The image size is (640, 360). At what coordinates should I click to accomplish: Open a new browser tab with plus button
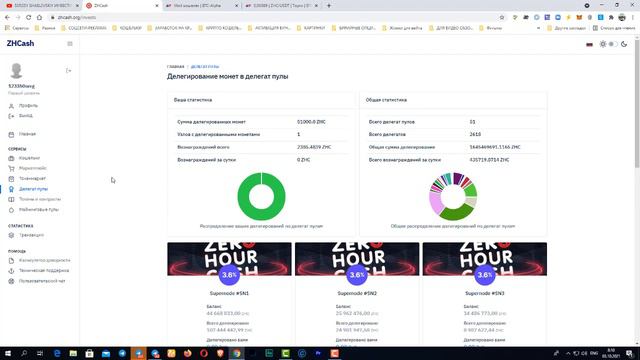tap(329, 6)
